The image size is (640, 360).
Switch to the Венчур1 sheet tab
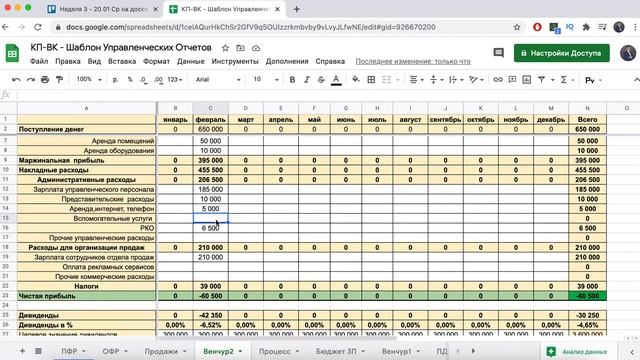[x=400, y=351]
